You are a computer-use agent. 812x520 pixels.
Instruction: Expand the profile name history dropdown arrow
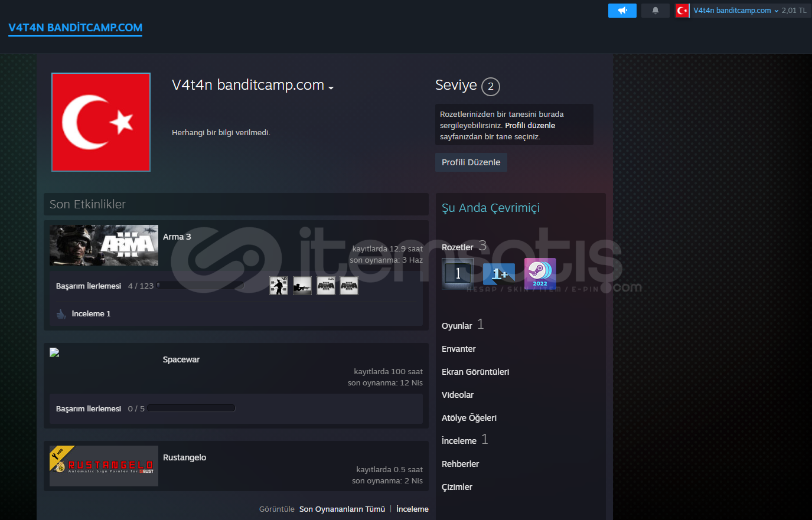click(331, 88)
